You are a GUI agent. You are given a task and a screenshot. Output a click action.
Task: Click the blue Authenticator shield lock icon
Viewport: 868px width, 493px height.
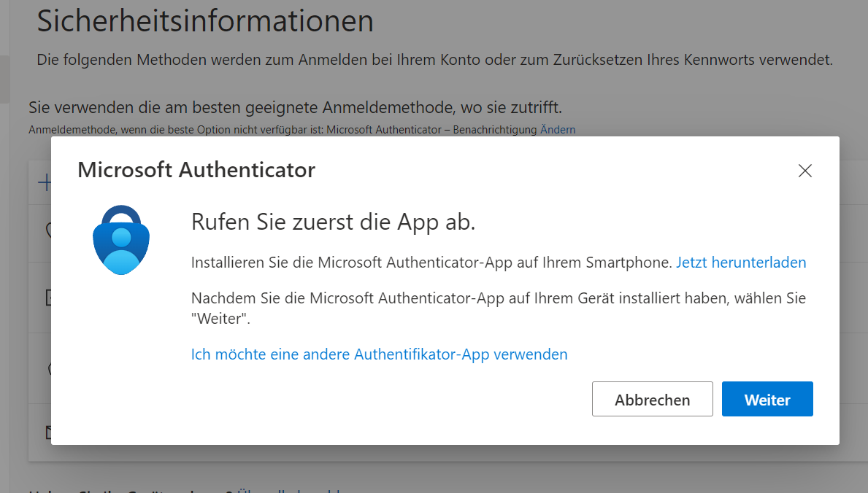(x=121, y=240)
